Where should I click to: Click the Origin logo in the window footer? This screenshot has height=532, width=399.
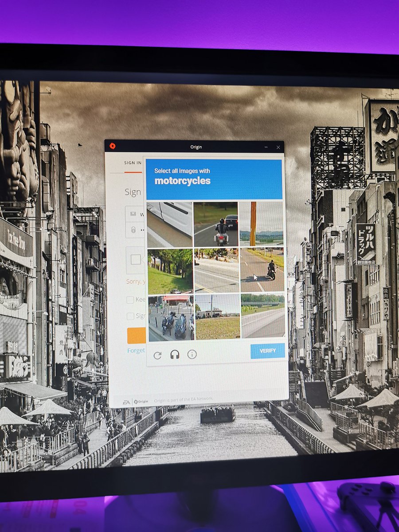pos(141,402)
